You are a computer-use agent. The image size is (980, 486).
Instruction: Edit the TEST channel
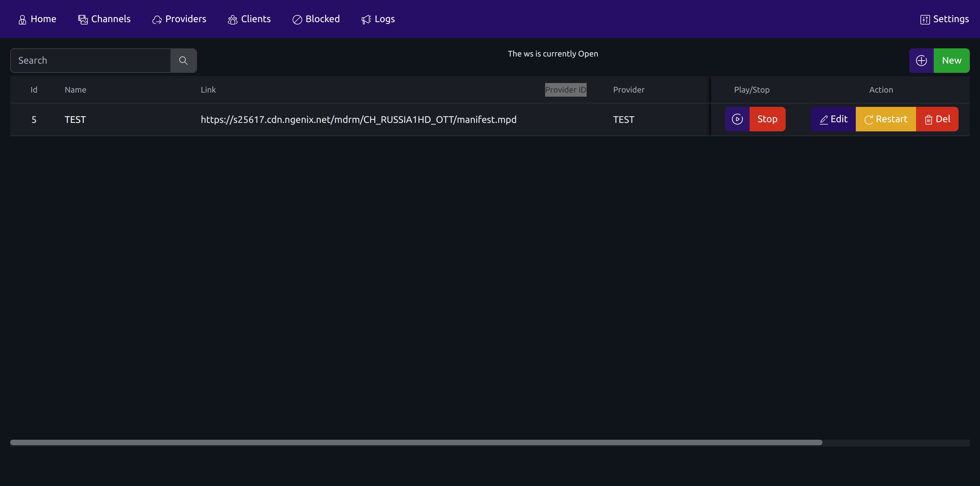[x=833, y=119]
